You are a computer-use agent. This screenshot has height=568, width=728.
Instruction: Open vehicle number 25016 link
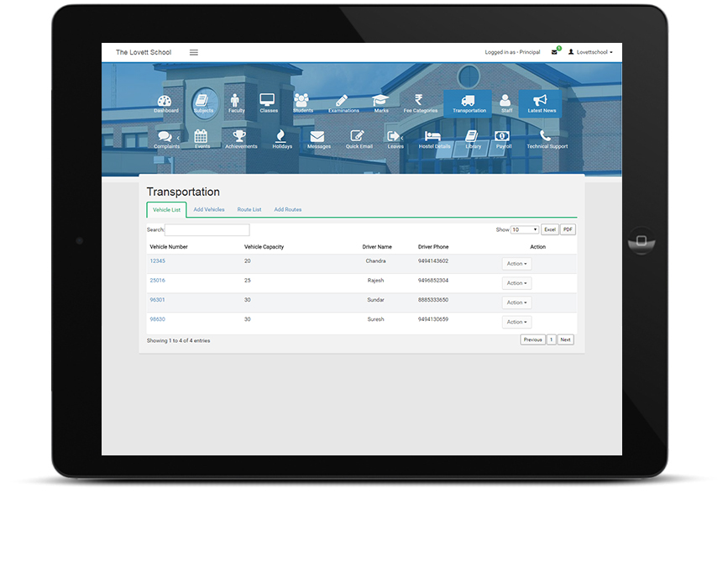tap(158, 281)
